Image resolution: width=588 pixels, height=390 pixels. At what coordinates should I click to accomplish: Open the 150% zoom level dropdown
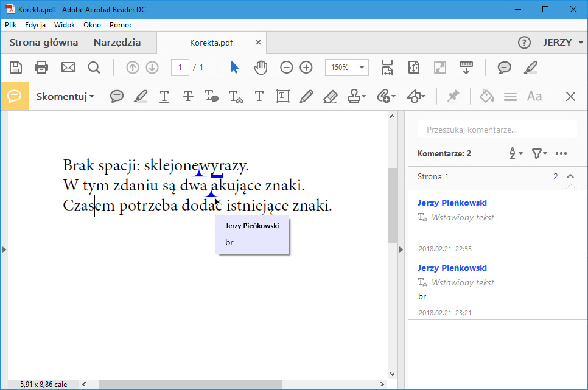(347, 68)
